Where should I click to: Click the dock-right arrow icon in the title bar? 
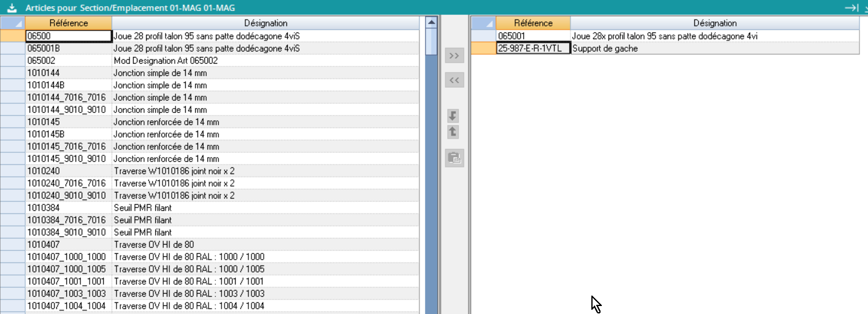coord(850,8)
